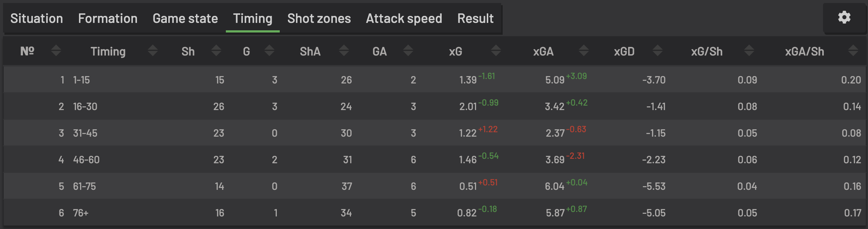Sort by ShA column sort icon

tap(344, 51)
